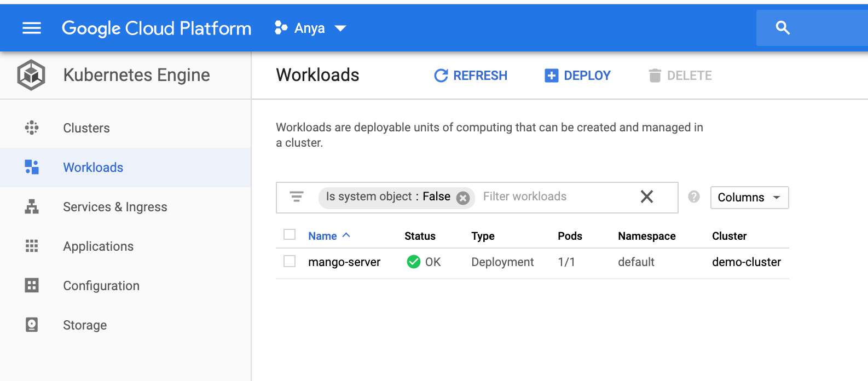Click the Cluster column header
Viewport: 868px width, 381px height.
729,236
